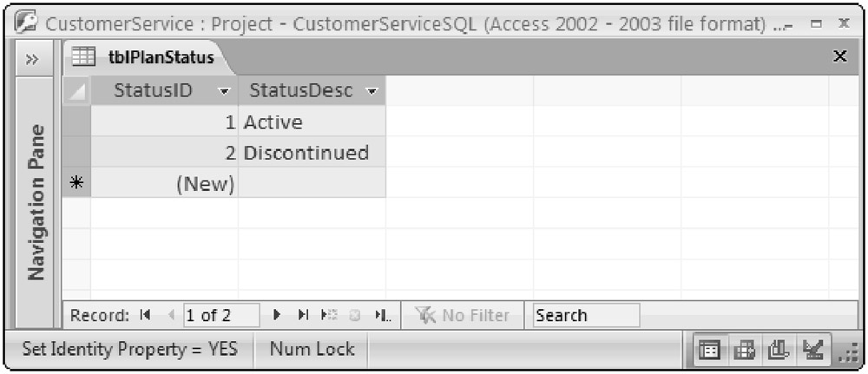This screenshot has width=868, height=374.
Task: Select the new record row selector
Action: tap(77, 184)
